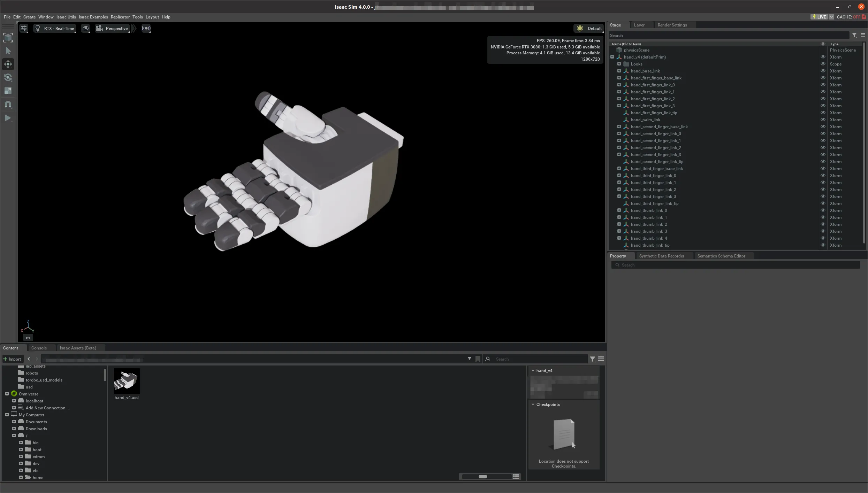Toggle visibility of hand_base_link

pyautogui.click(x=823, y=71)
